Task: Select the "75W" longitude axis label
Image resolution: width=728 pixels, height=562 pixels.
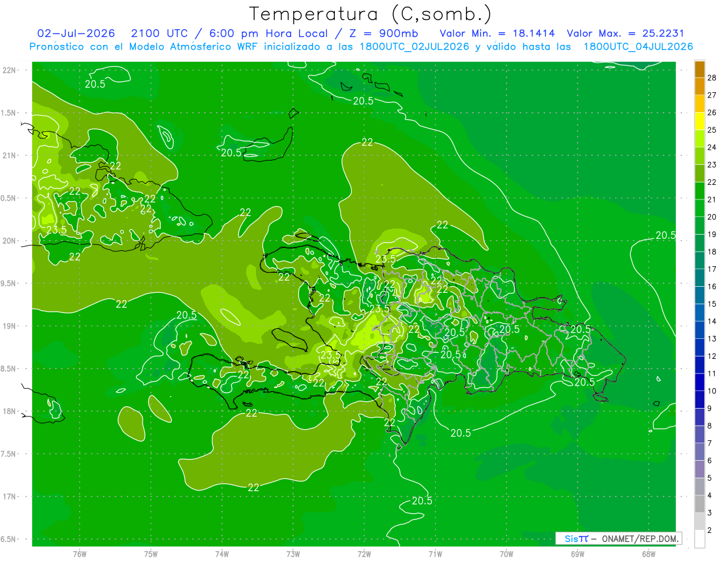Action: tap(150, 554)
